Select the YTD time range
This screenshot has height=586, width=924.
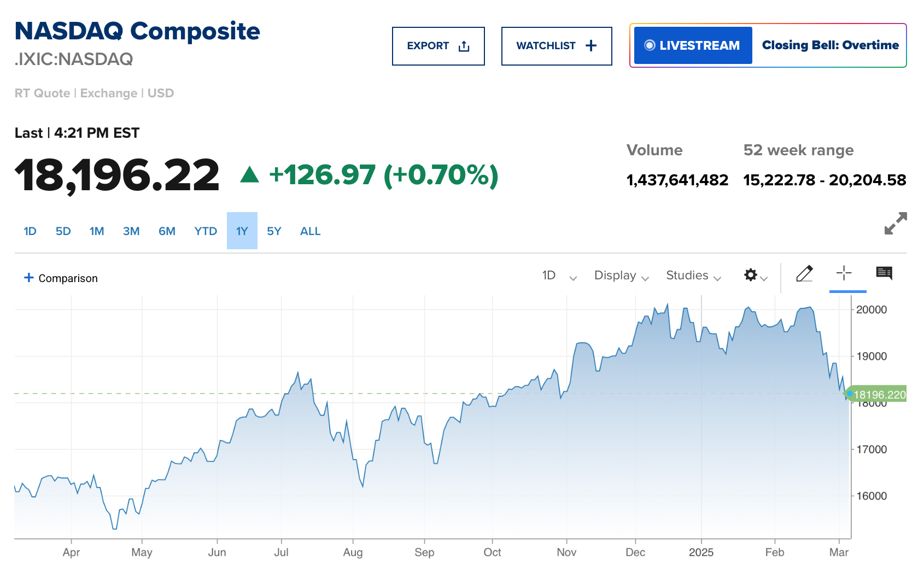(206, 231)
